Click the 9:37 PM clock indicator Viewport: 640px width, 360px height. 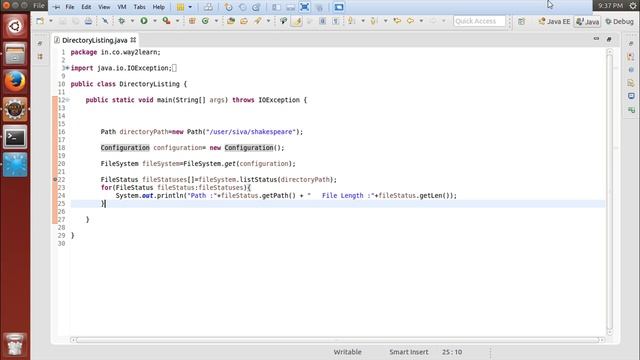point(611,6)
